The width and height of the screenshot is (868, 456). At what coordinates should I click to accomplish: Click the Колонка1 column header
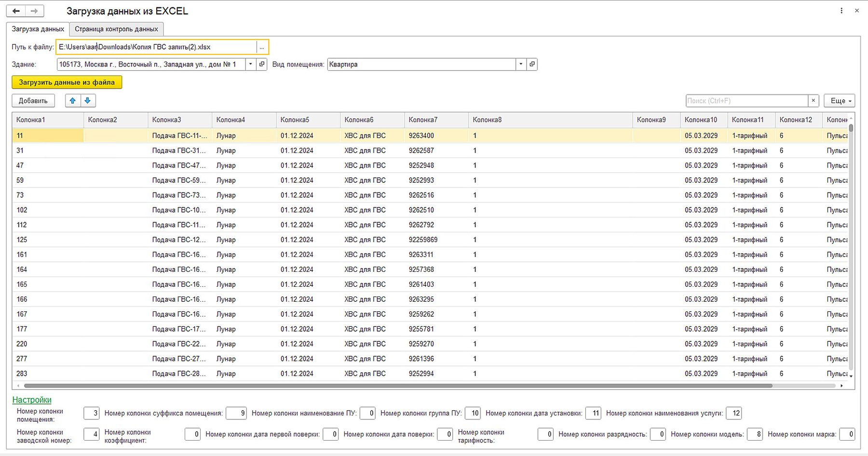click(48, 120)
